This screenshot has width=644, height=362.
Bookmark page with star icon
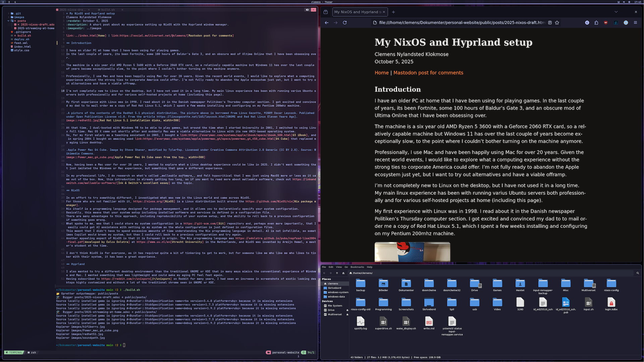[x=557, y=23]
